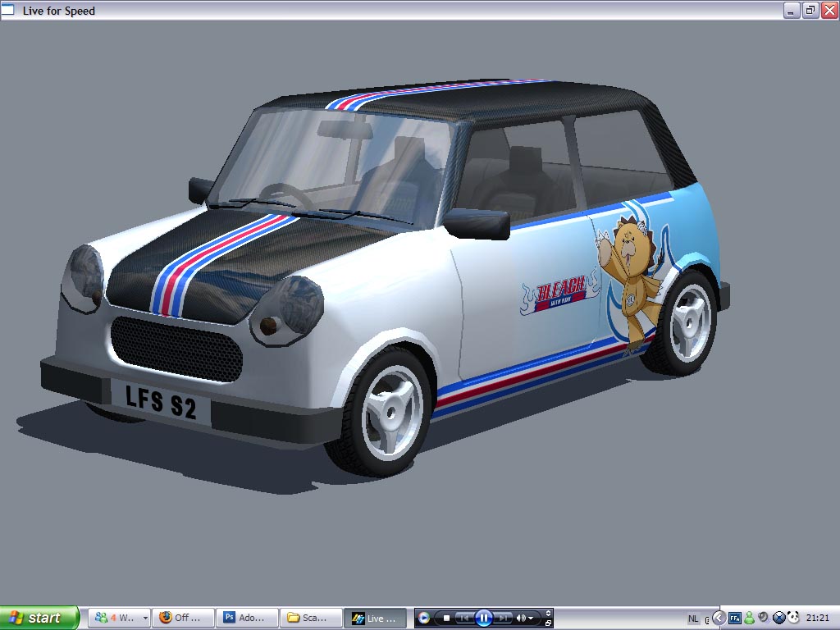Pause playback in Media Player toolbar
The height and width of the screenshot is (630, 840).
click(x=483, y=619)
